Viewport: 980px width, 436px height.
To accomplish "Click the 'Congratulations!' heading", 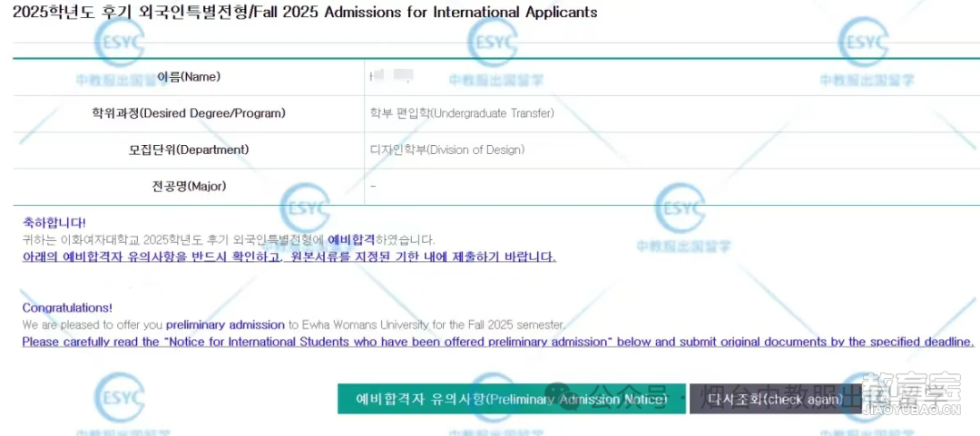I will tap(67, 308).
